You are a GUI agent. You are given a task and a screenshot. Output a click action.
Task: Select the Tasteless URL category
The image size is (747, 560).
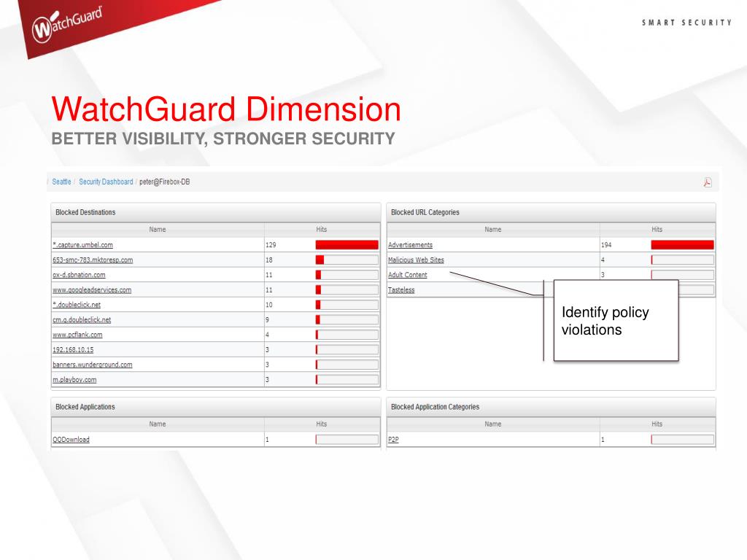pos(401,290)
